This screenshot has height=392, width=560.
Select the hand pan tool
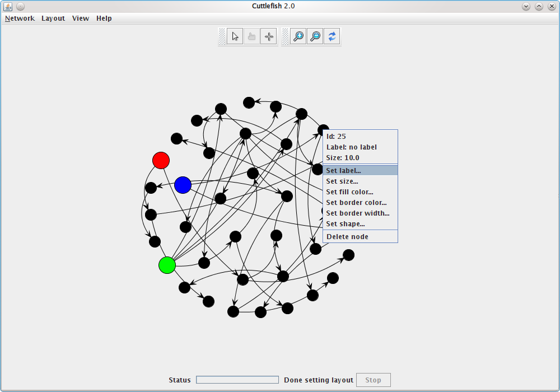coord(252,36)
